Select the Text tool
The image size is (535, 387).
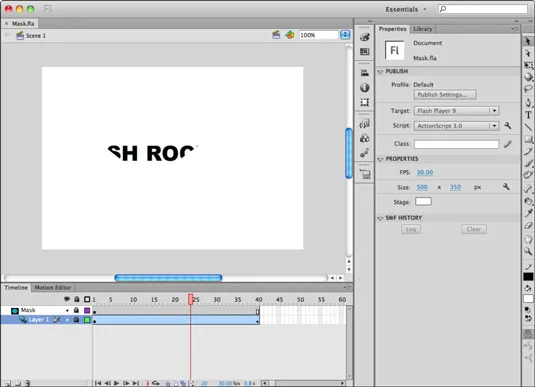point(528,115)
